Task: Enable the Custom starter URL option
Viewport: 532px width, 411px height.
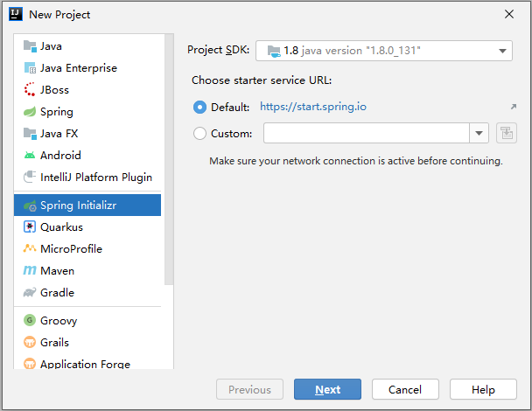Action: click(x=199, y=134)
